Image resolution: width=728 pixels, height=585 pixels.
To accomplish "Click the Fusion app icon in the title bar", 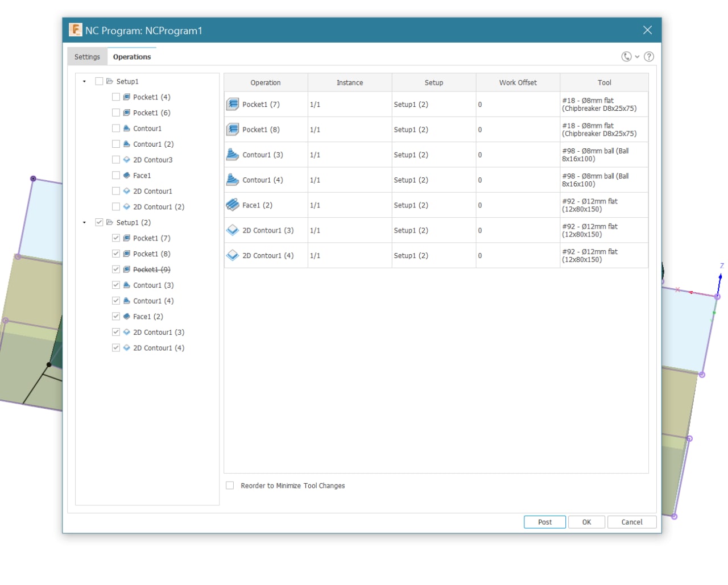I will click(76, 30).
